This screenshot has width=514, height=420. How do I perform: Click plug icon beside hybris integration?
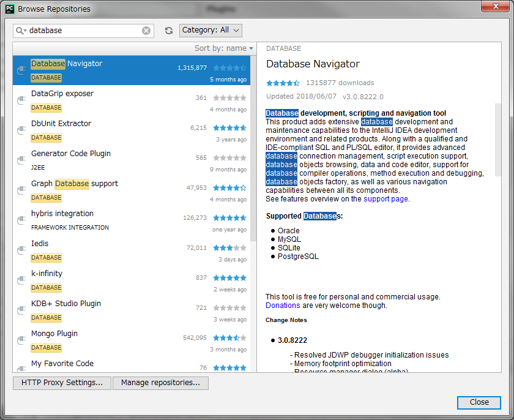21,220
